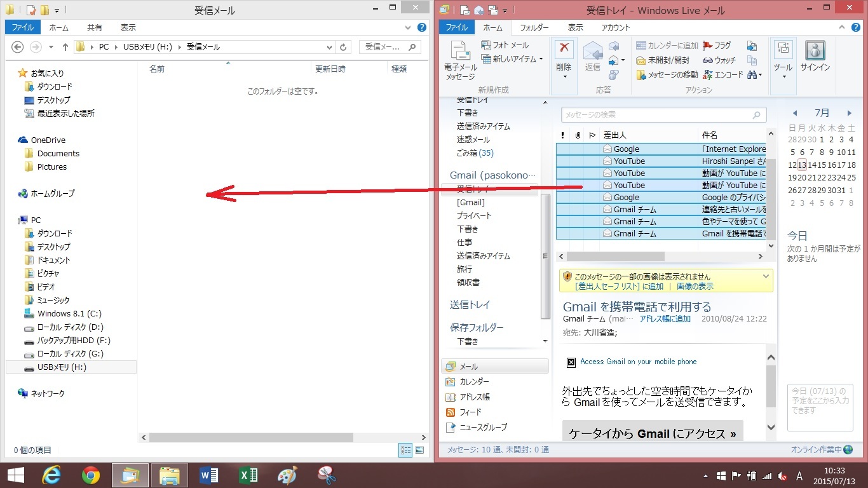Switch to the フォルダー ribbon tab
This screenshot has height=488, width=868.
click(534, 27)
